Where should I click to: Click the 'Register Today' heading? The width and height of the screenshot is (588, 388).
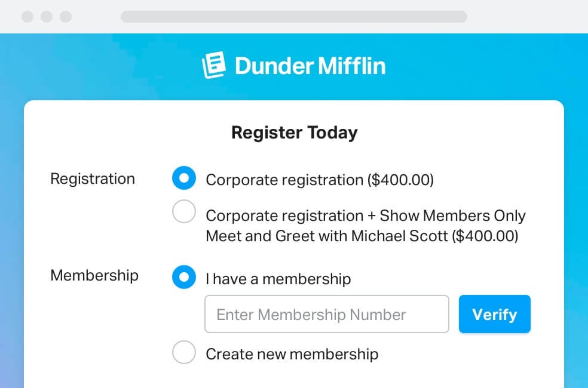[x=294, y=133]
